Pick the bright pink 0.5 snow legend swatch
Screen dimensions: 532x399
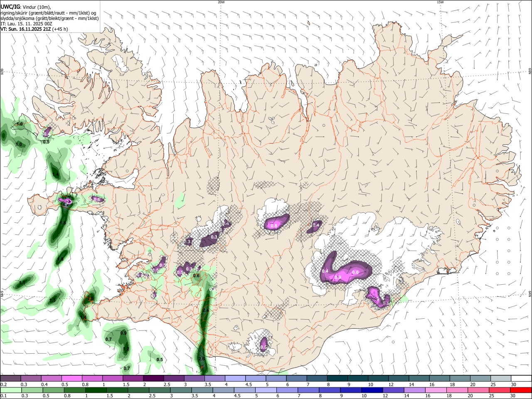71,379
